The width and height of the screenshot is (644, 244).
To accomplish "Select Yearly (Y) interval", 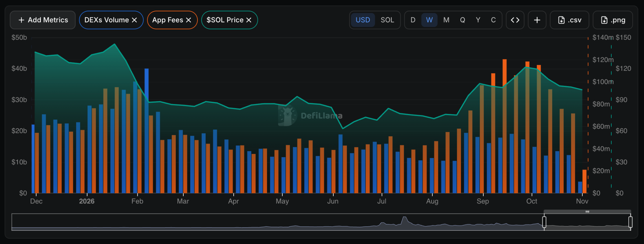I will point(478,20).
